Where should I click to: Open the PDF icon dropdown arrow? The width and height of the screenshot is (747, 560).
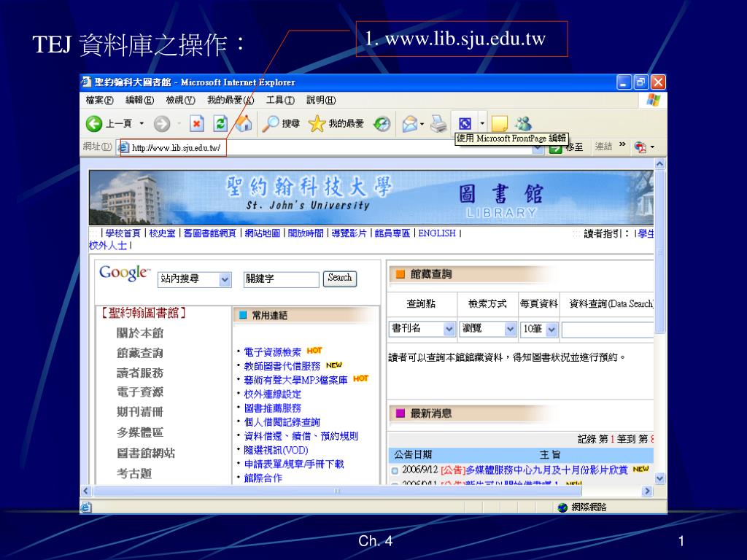(x=652, y=147)
